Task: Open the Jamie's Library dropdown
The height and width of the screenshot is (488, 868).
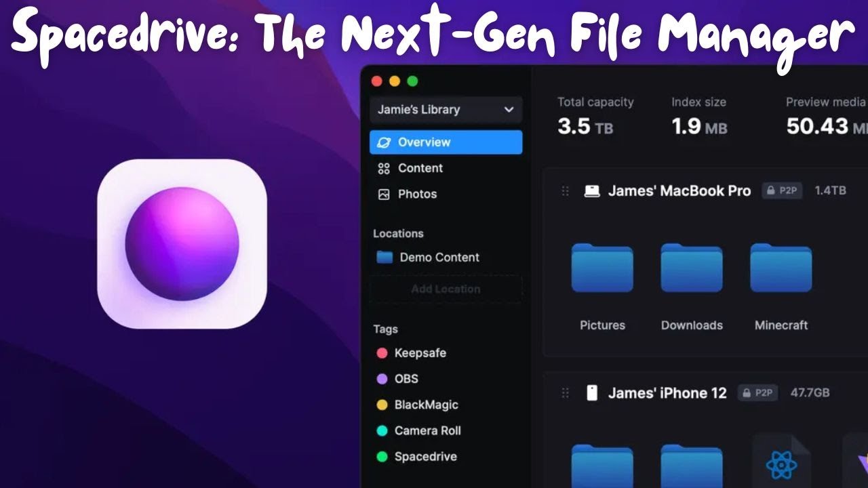Action: click(x=446, y=110)
